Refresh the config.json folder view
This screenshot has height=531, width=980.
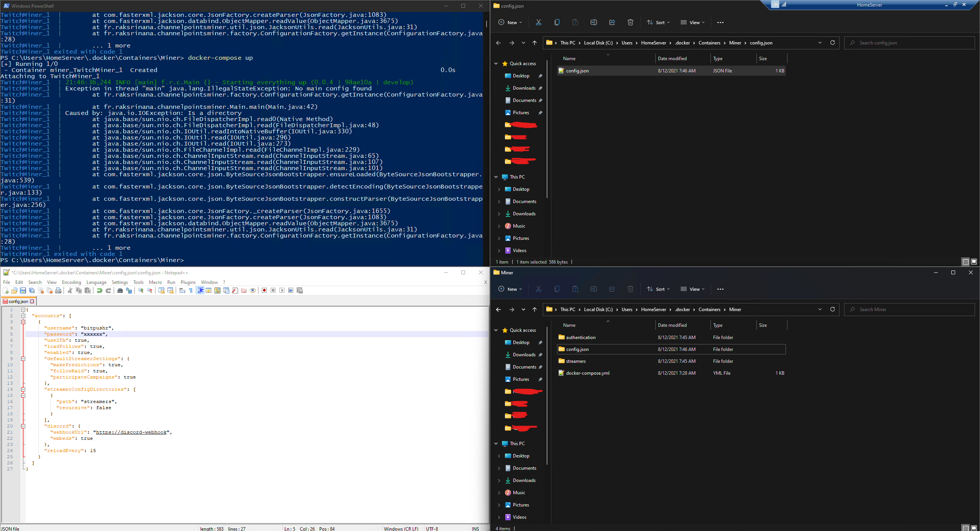click(x=833, y=43)
